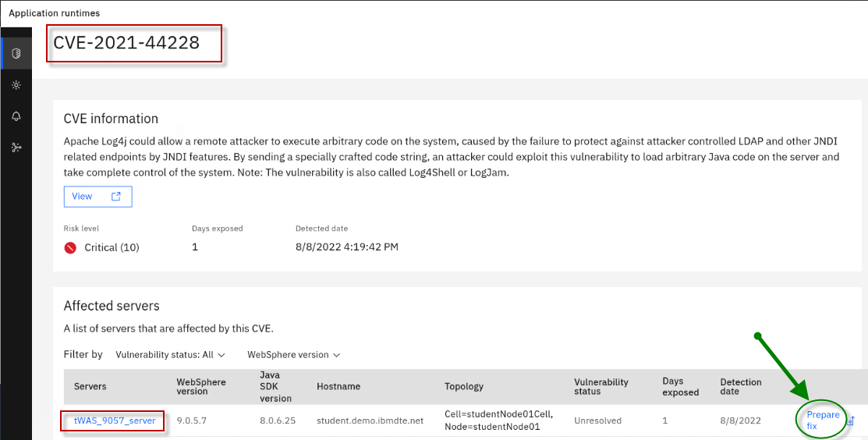868x440 pixels.
Task: Expand the WebSphere version filter dropdown
Action: [x=293, y=354]
